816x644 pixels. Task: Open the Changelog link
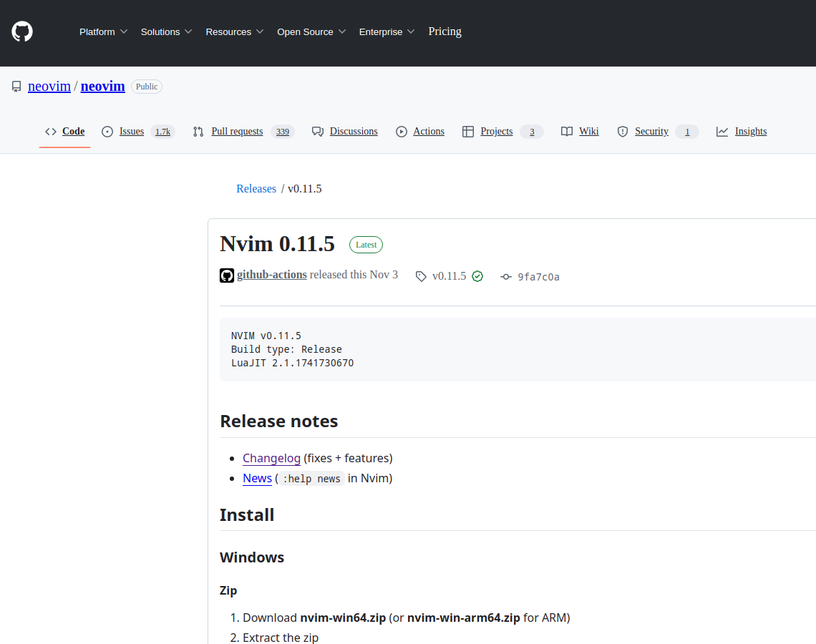coord(271,458)
